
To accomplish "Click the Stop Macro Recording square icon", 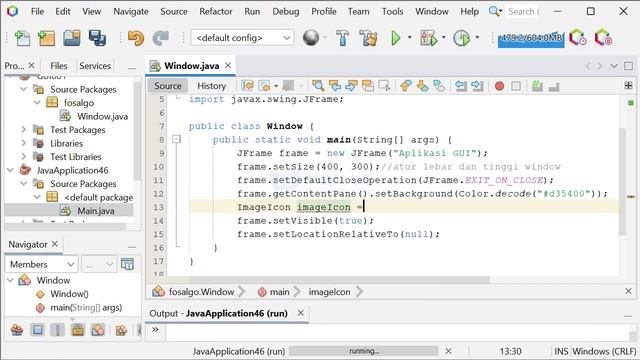I will (516, 86).
